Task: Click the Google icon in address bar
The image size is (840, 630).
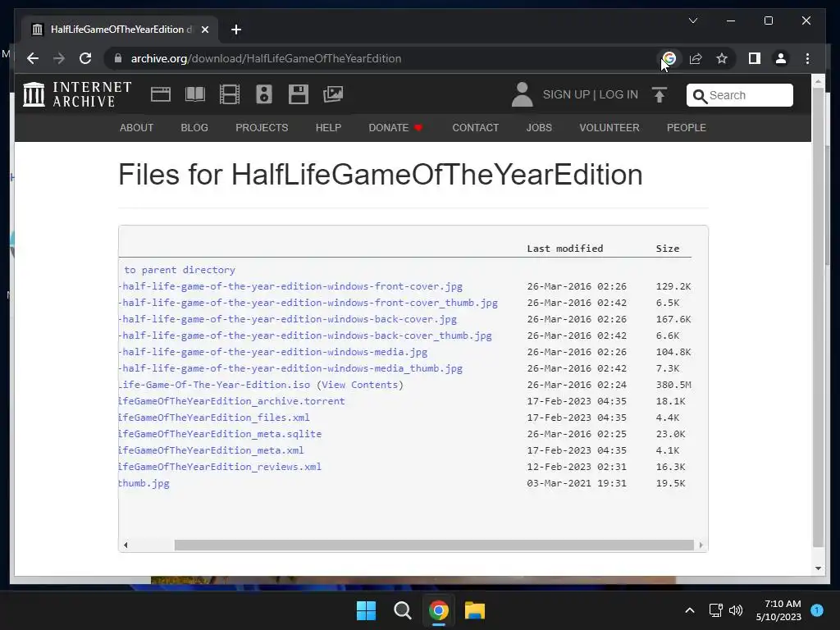Action: tap(669, 58)
